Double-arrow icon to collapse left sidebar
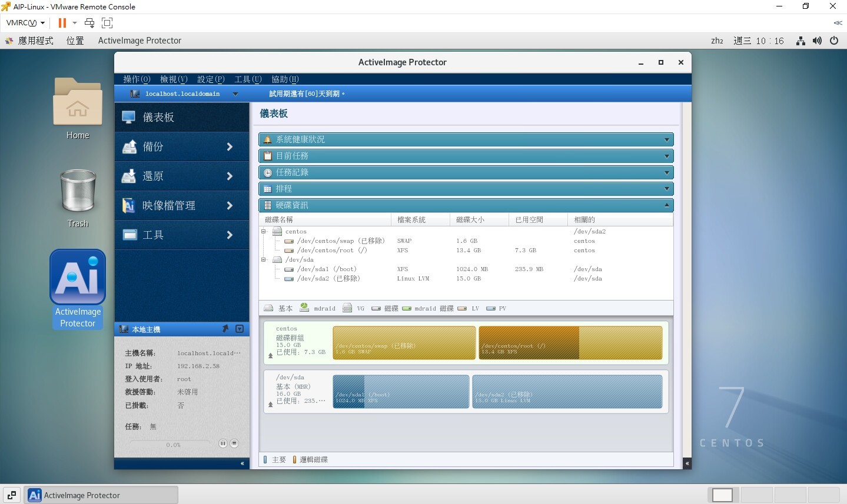This screenshot has height=504, width=847. click(x=242, y=463)
